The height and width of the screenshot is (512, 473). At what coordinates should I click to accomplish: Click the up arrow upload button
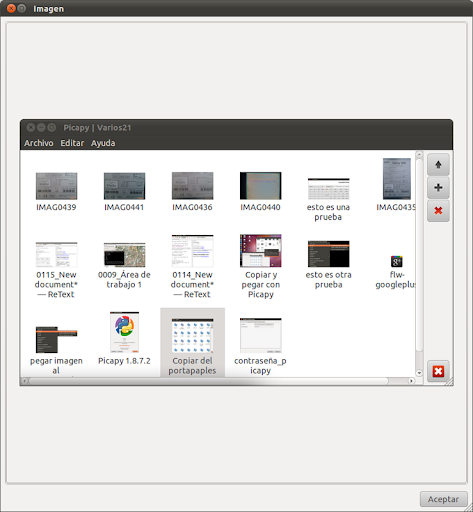pos(438,165)
